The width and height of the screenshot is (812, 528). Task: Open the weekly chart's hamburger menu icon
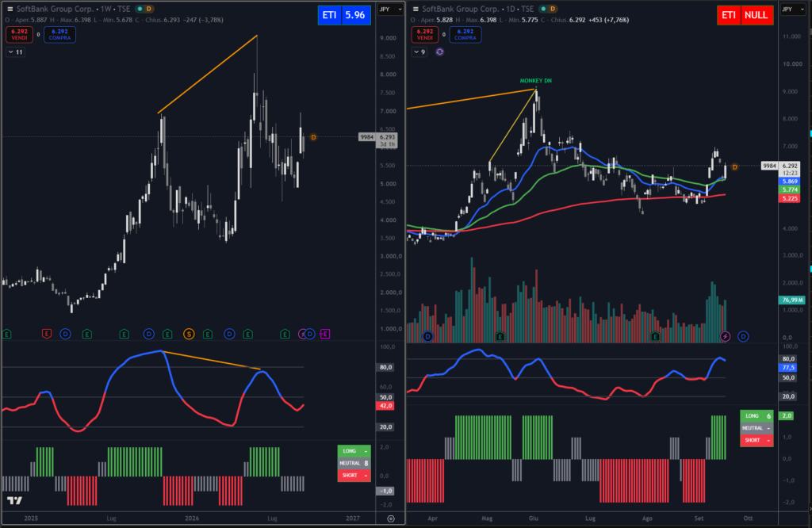pos(10,9)
